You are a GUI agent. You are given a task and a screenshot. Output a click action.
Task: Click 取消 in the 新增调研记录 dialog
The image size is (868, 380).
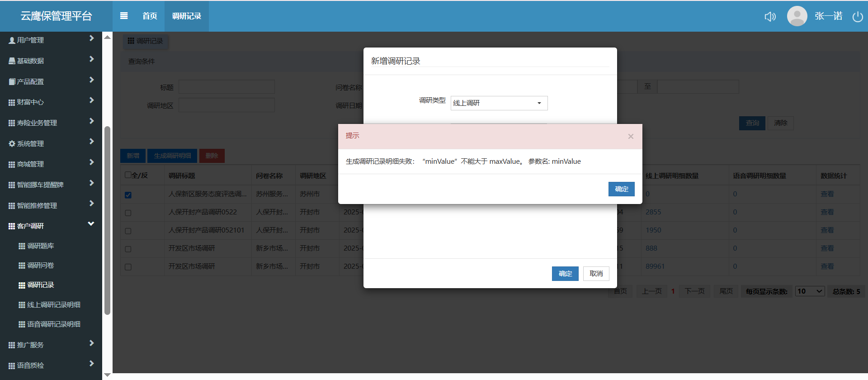point(596,274)
